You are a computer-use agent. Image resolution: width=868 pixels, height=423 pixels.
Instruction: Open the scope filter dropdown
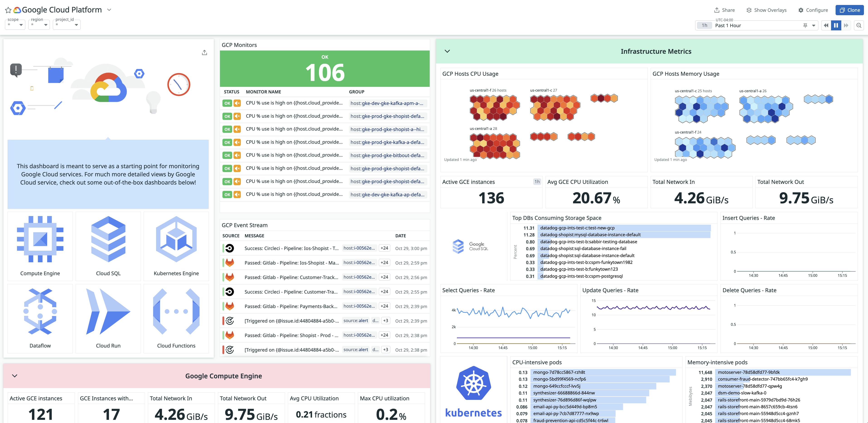pyautogui.click(x=15, y=24)
